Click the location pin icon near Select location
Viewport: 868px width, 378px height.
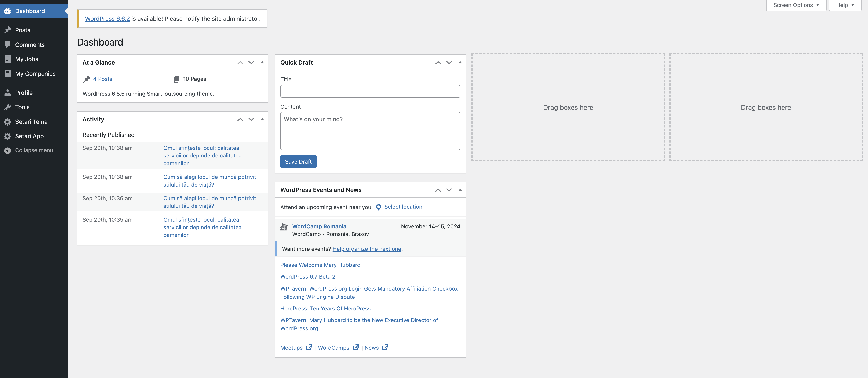pos(378,207)
